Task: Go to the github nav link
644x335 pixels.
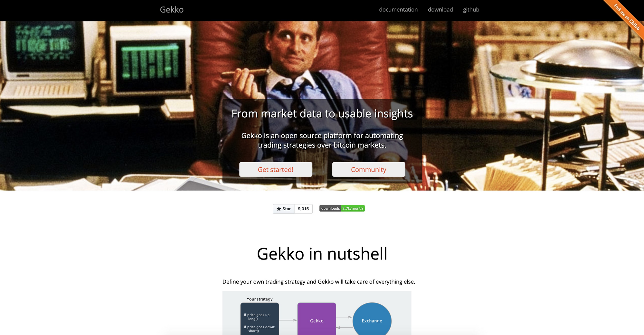Action: click(471, 10)
